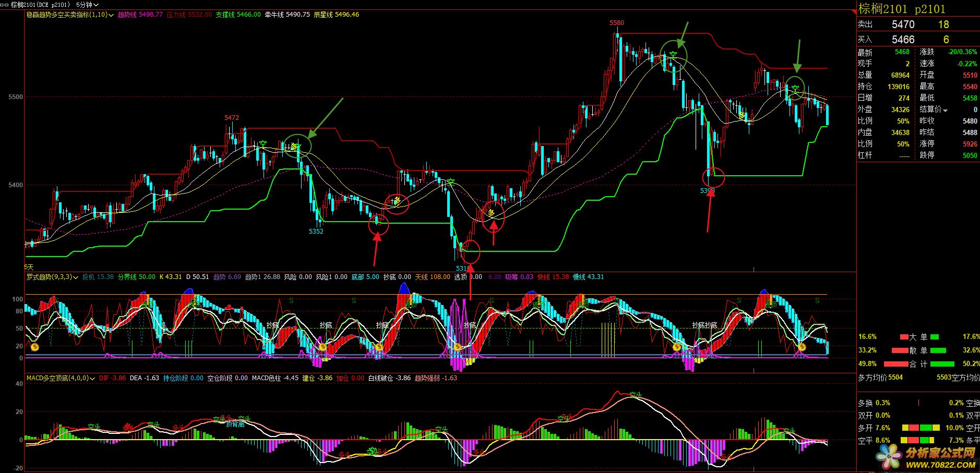This screenshot has height=473, width=980.
Task: Open the 结算价 dropdown arrow
Action: [946, 110]
